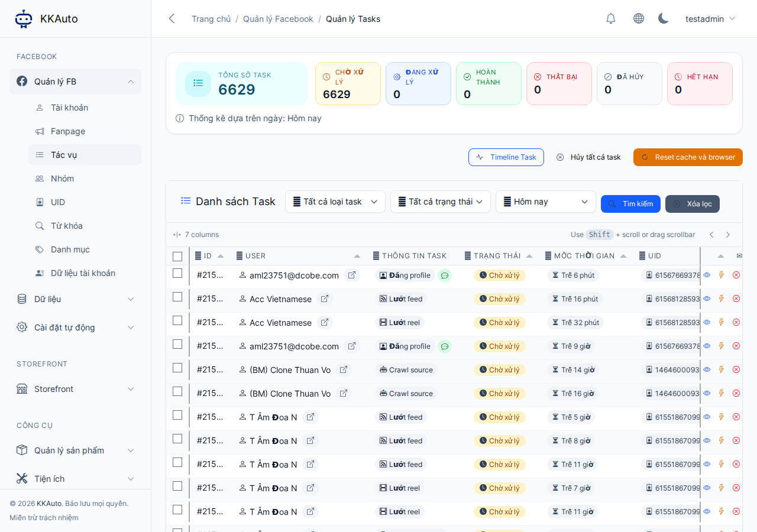Image resolution: width=757 pixels, height=532 pixels.
Task: Open Dữ liệu tài khoản in sidebar
Action: pyautogui.click(x=85, y=273)
